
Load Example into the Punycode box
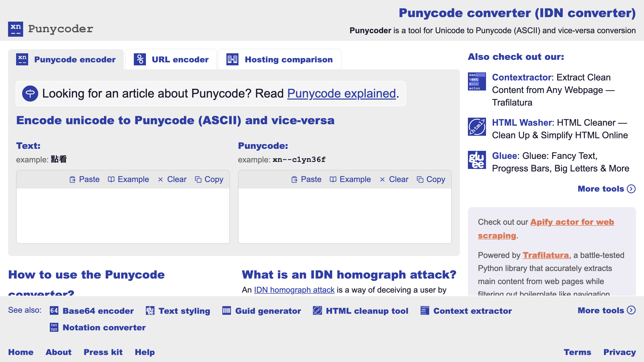pyautogui.click(x=350, y=179)
